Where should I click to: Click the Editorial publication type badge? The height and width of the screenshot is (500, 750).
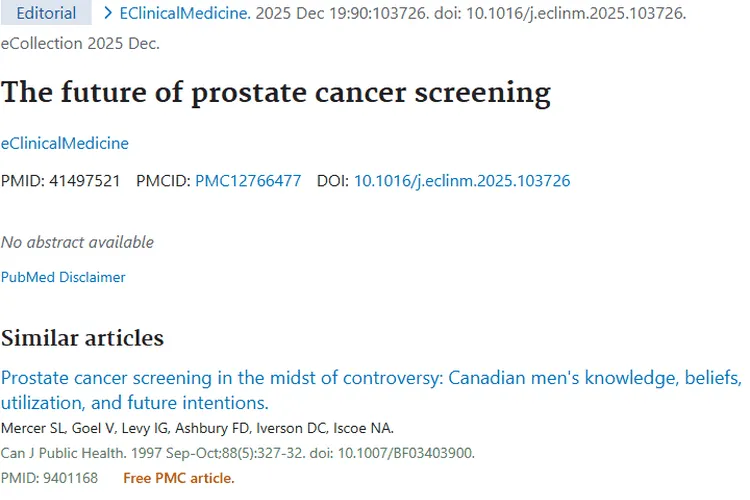click(46, 13)
